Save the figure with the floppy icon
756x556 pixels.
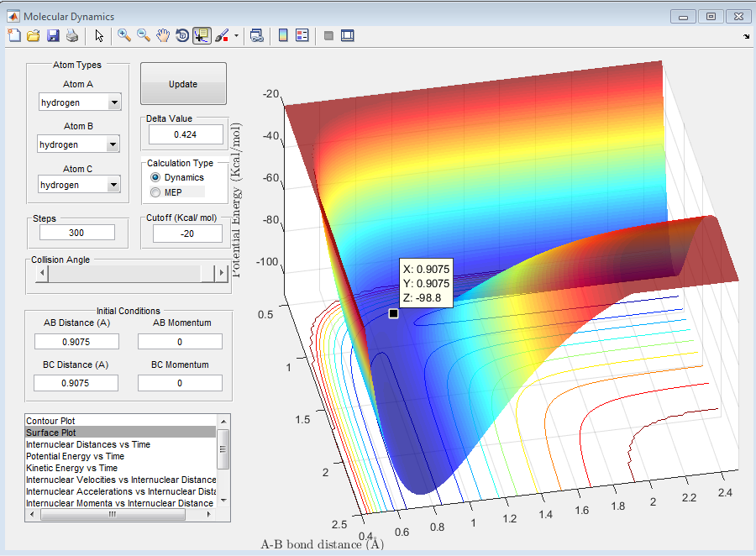point(53,35)
